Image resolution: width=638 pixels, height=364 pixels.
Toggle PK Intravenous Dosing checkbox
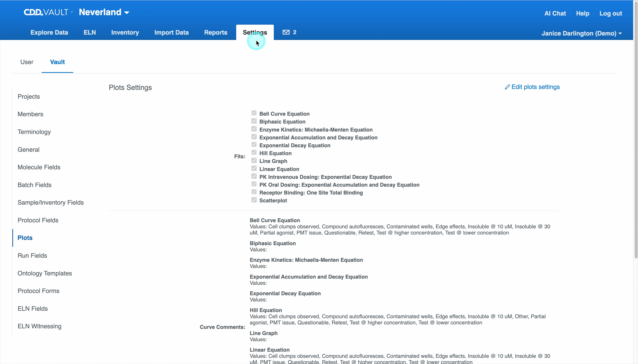point(254,176)
